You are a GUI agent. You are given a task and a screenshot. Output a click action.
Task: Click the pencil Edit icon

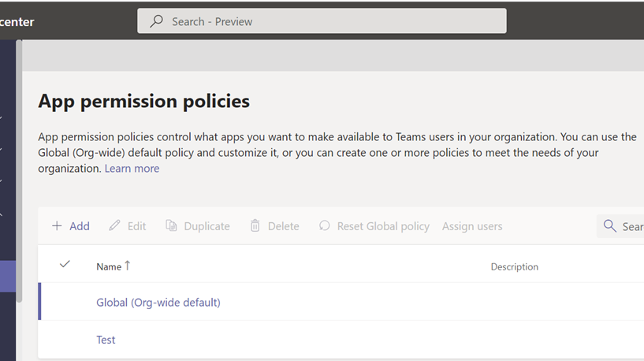point(114,225)
